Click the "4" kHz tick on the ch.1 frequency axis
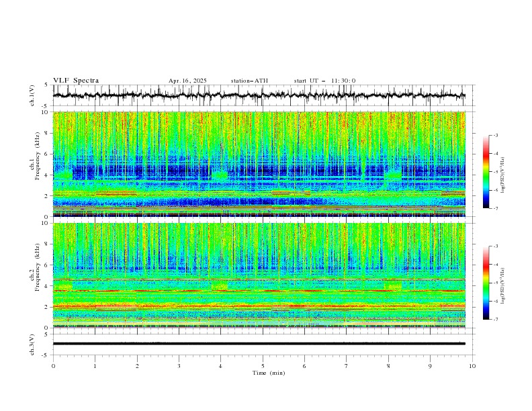This screenshot has height=411, width=532. 48,175
